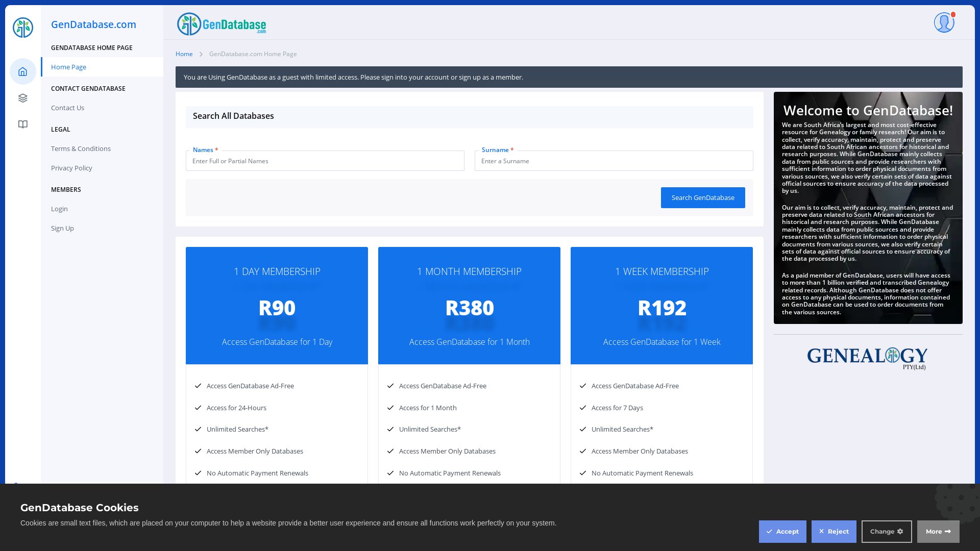Select the 1 Day Membership card header
The width and height of the screenshot is (980, 551).
tap(277, 306)
